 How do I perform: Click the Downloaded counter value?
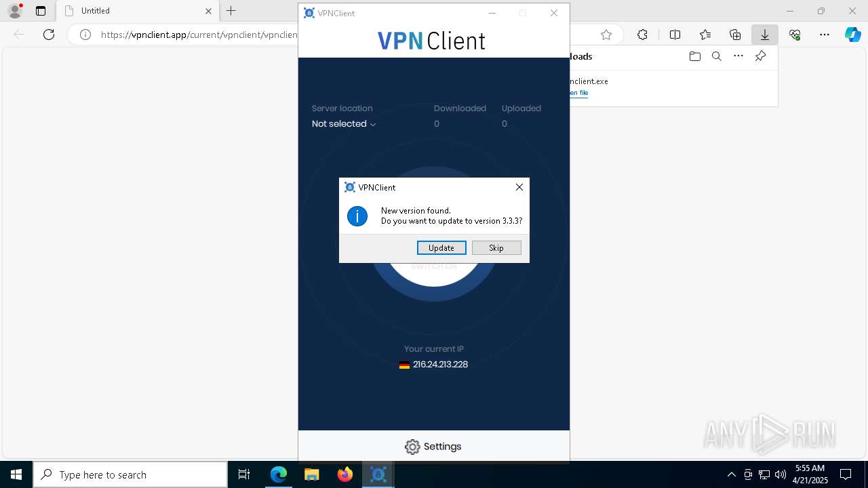tap(437, 124)
